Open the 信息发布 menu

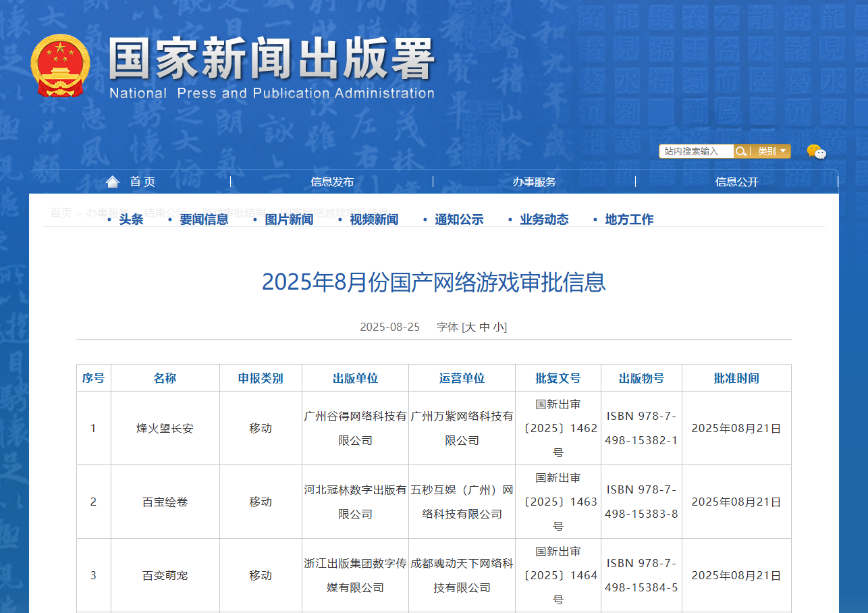click(x=332, y=182)
